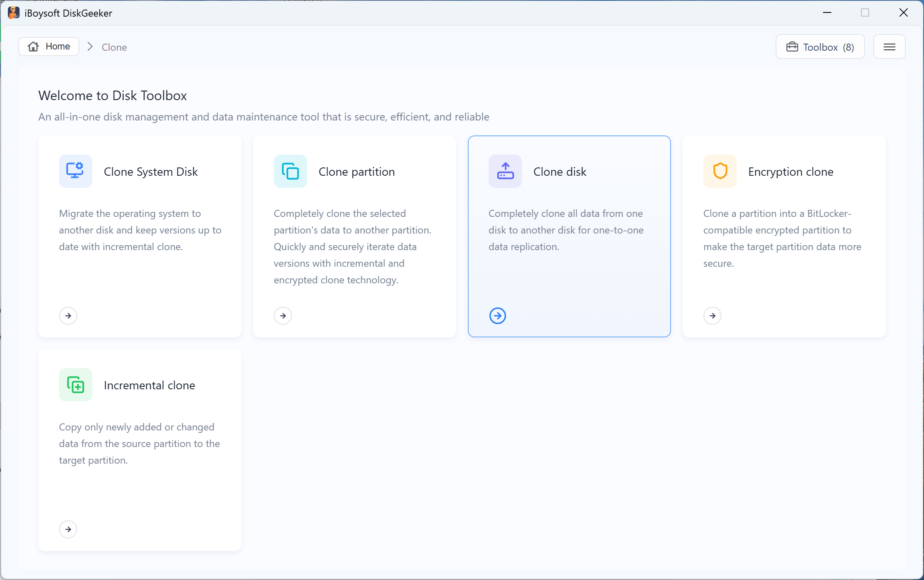The width and height of the screenshot is (924, 580).
Task: Select the Incremental clone title
Action: tap(150, 385)
